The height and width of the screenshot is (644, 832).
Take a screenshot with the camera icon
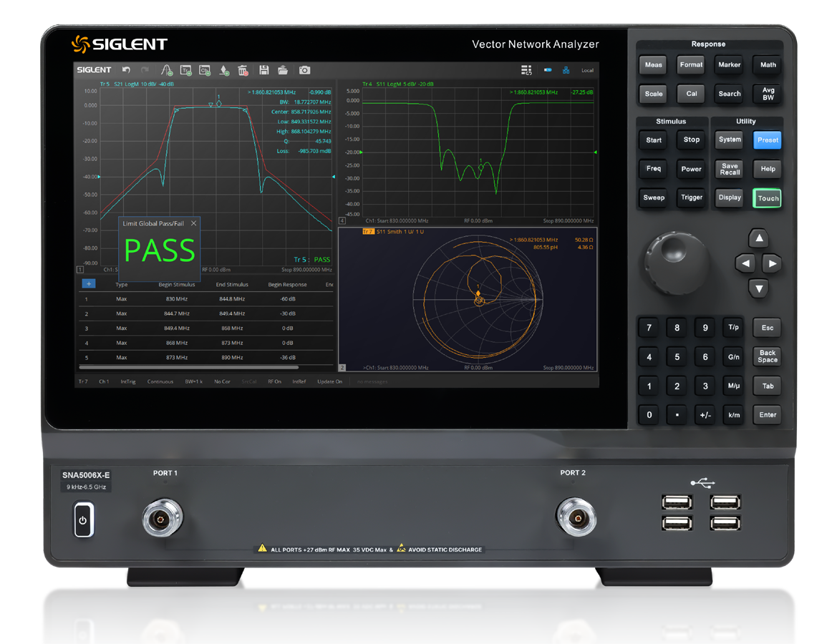[304, 70]
